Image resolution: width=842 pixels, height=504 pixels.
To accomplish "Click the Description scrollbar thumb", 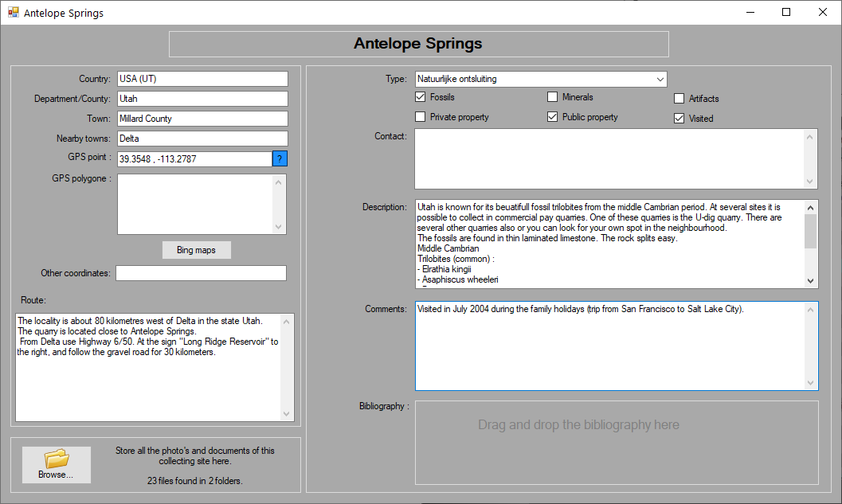I will point(810,232).
